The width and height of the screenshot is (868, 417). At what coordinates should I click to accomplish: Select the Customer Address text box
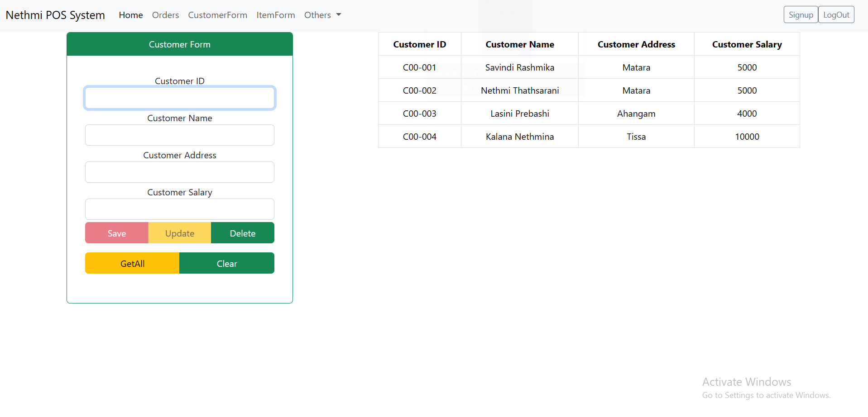click(180, 172)
